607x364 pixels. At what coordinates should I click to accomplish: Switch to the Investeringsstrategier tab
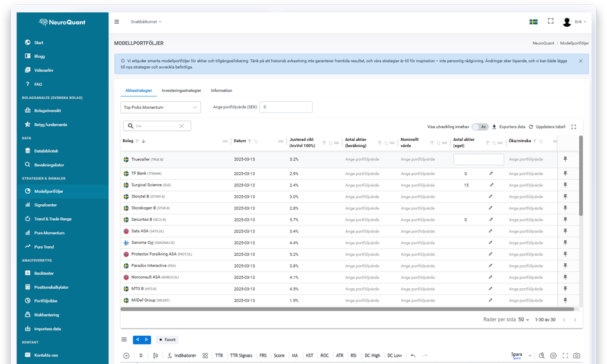click(x=181, y=91)
